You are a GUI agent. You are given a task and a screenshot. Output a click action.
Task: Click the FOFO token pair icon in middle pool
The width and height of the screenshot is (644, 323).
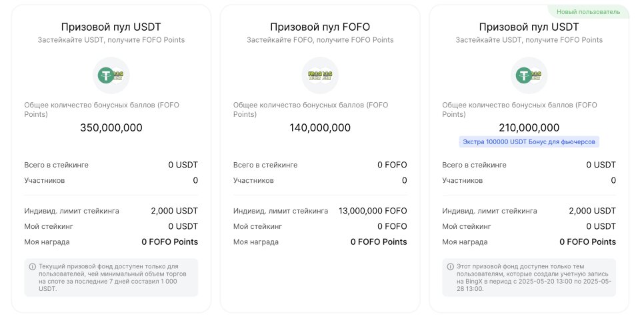(x=321, y=75)
